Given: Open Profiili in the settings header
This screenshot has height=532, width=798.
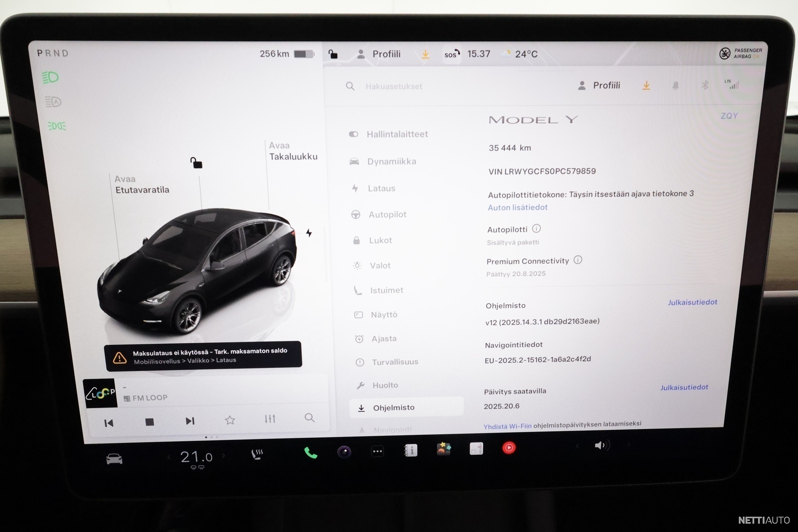Looking at the screenshot, I should click(598, 85).
